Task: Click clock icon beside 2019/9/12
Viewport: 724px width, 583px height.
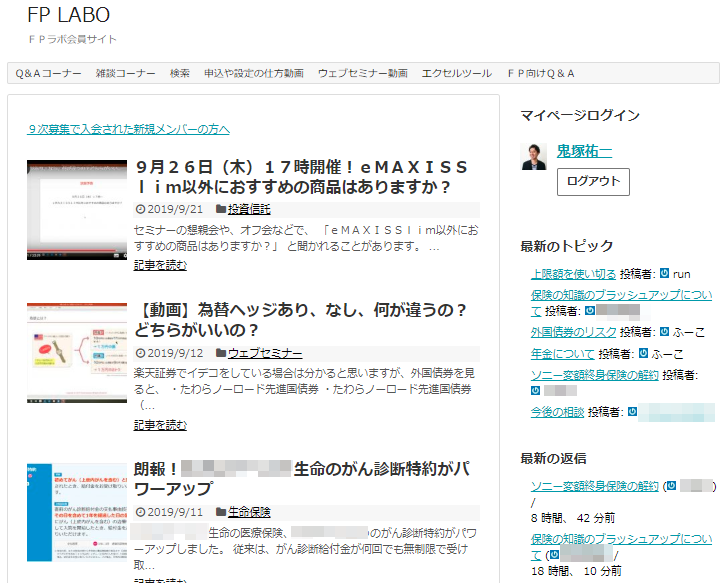Action: 140,353
